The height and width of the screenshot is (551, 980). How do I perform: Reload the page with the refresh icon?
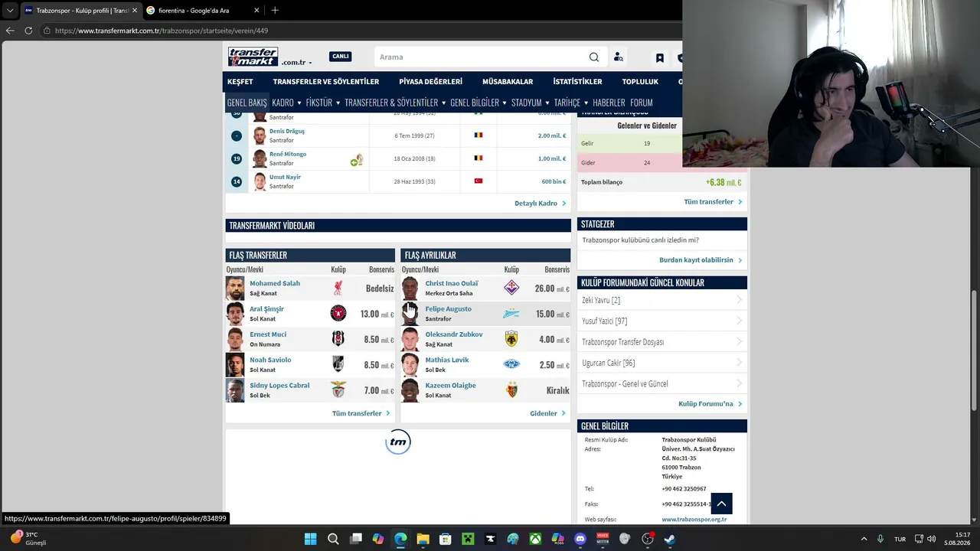28,31
